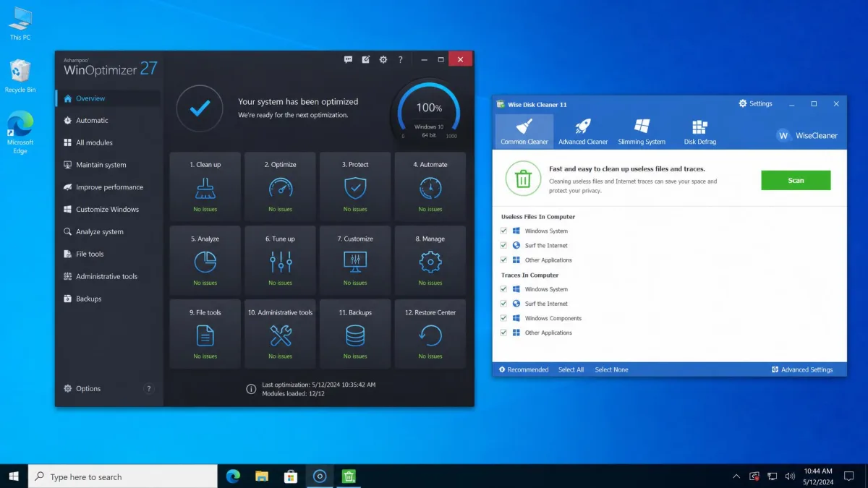Click Select All link
868x488 pixels.
[571, 369]
